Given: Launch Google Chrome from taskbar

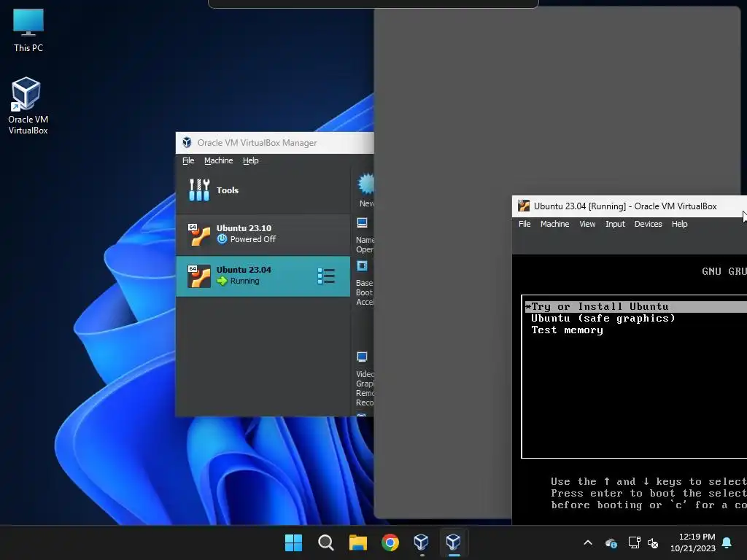Looking at the screenshot, I should (x=390, y=542).
